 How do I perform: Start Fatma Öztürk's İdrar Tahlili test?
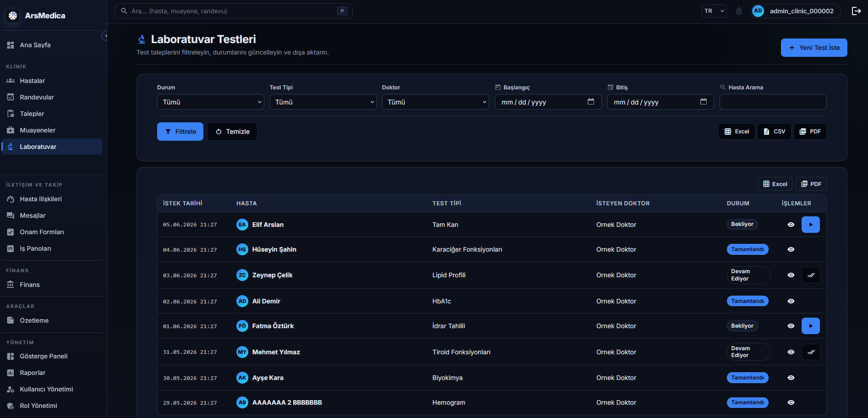coord(810,326)
